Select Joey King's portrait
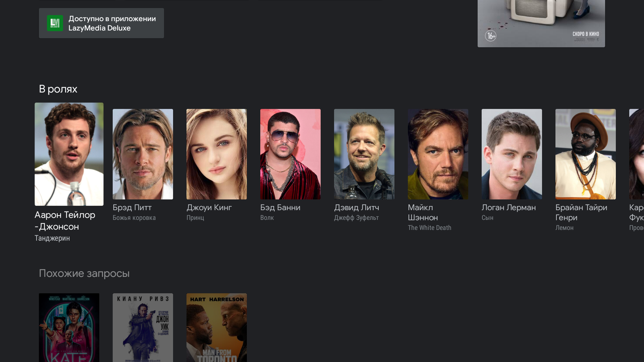This screenshot has width=644, height=362. (217, 154)
